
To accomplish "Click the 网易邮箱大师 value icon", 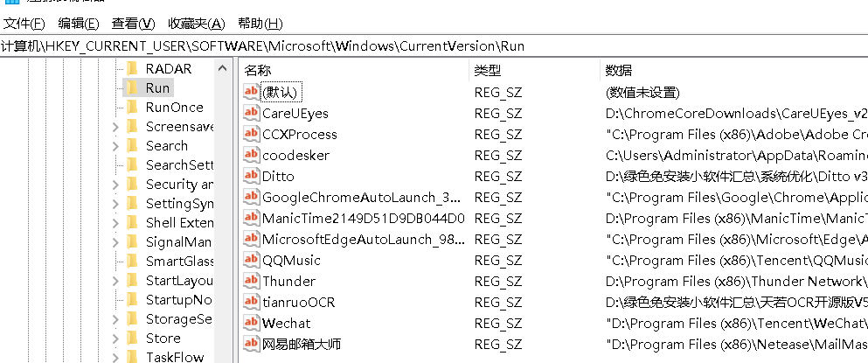I will [252, 344].
